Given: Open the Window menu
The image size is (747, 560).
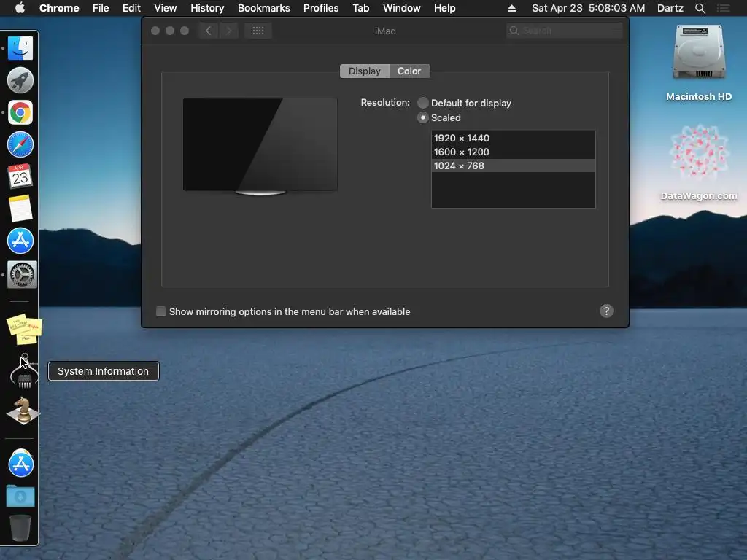Looking at the screenshot, I should coord(402,8).
